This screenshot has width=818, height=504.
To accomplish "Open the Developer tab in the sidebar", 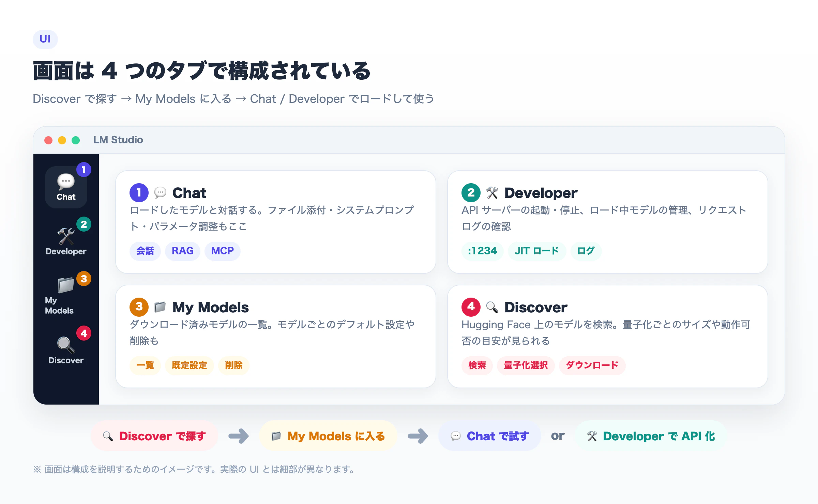I will 66,242.
